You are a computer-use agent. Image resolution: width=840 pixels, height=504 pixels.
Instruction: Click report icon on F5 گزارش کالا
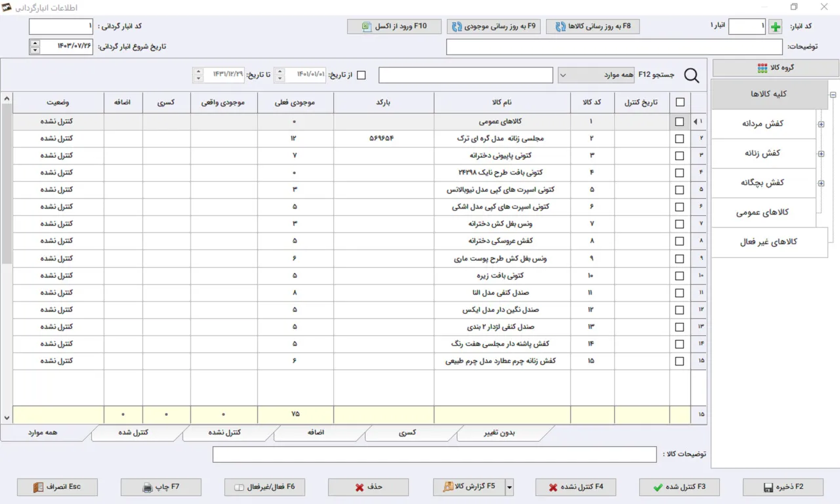point(448,487)
